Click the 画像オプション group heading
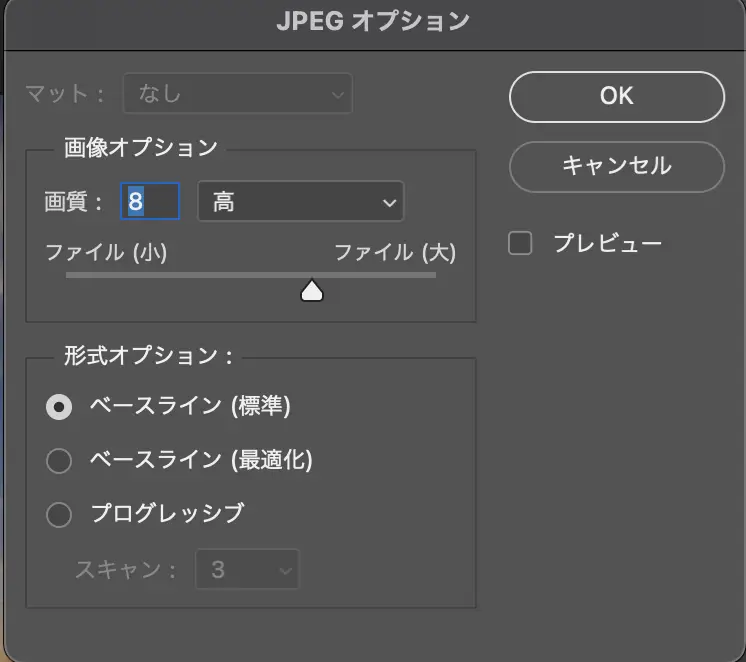This screenshot has height=662, width=746. click(x=140, y=148)
